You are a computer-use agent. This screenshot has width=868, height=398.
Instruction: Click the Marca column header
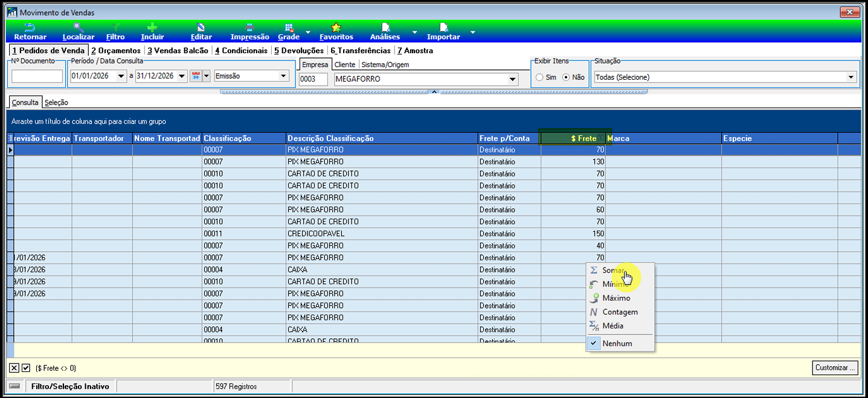point(663,138)
